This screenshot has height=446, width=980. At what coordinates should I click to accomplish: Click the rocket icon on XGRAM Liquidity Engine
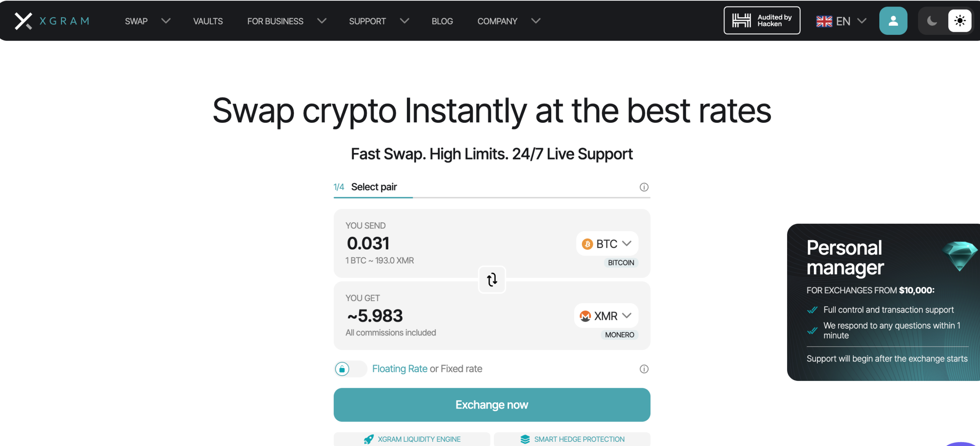click(369, 439)
